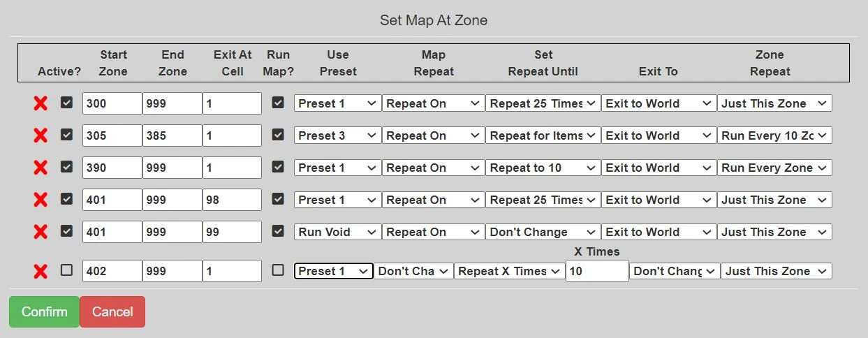The width and height of the screenshot is (868, 338).
Task: Uncheck Run Map for zone 305 row
Action: pyautogui.click(x=278, y=135)
